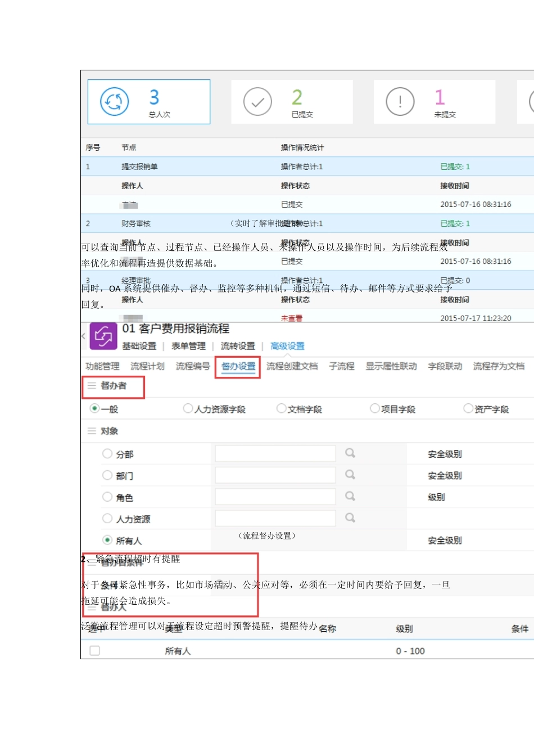Viewport: 534px width, 756px height.
Task: Collapse the 对象 section header icon
Action: tap(92, 431)
